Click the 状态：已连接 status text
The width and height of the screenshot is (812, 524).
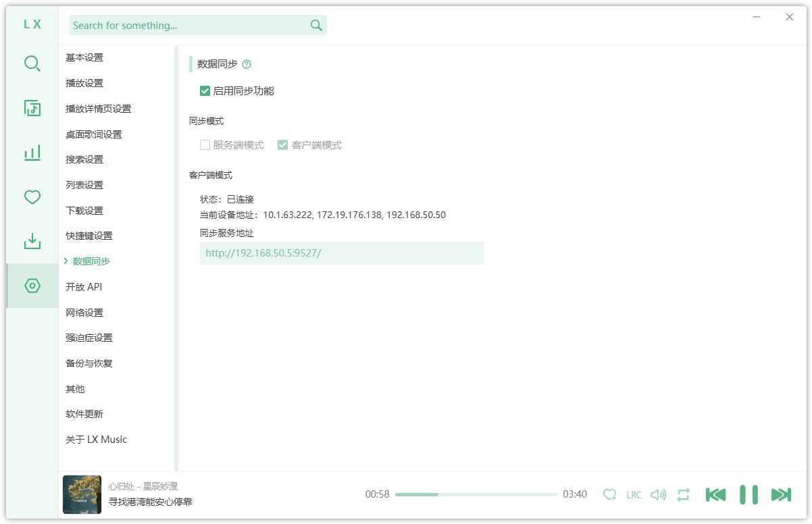[x=227, y=200]
